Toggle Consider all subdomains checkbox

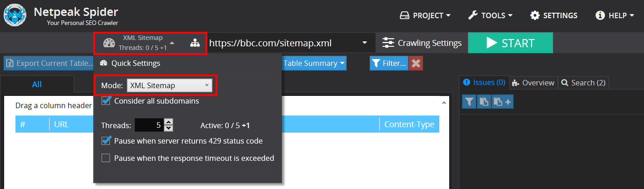106,101
